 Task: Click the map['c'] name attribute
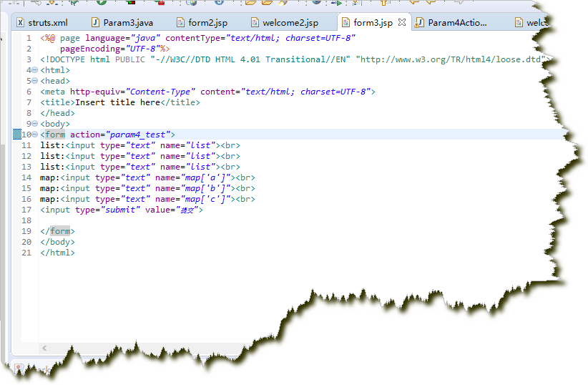[205, 199]
